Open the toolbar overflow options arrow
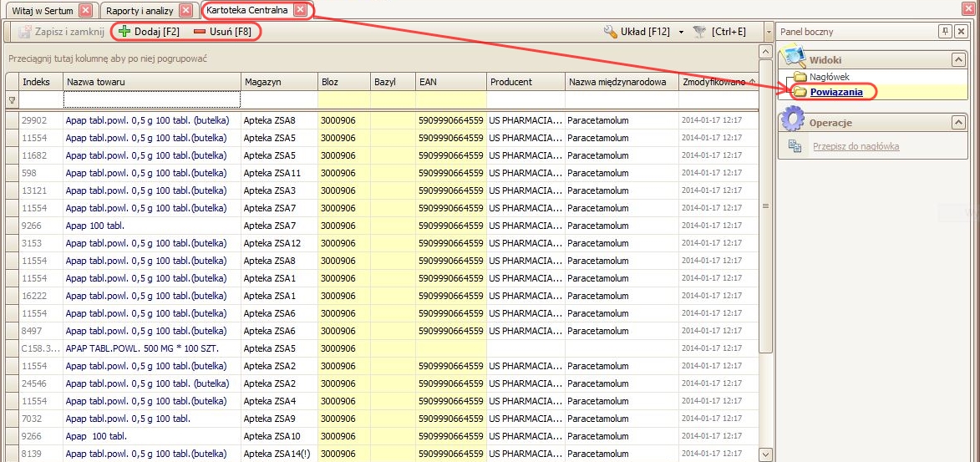 pyautogui.click(x=766, y=32)
